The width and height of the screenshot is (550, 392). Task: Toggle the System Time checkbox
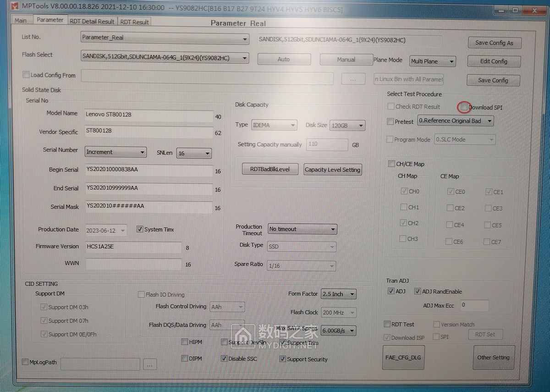(x=139, y=230)
